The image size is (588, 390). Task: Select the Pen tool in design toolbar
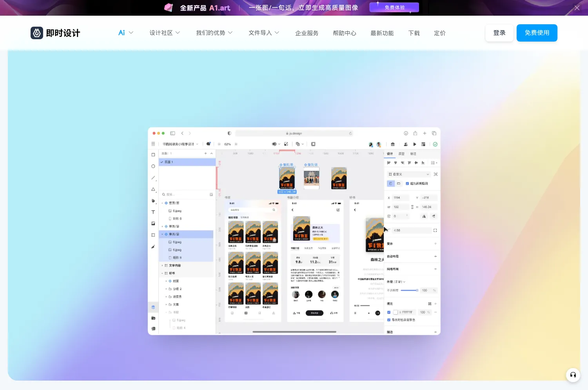click(x=153, y=201)
